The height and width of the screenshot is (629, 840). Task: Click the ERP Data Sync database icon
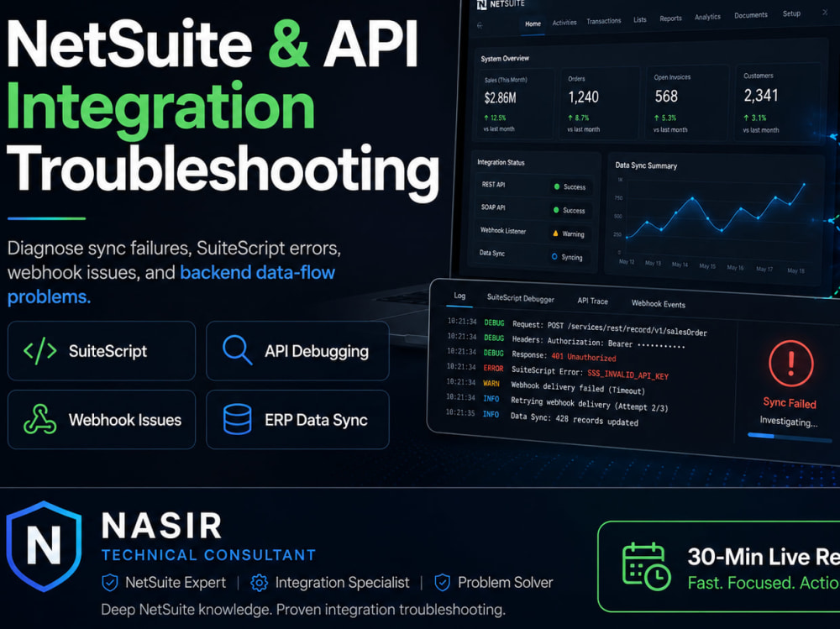coord(237,419)
